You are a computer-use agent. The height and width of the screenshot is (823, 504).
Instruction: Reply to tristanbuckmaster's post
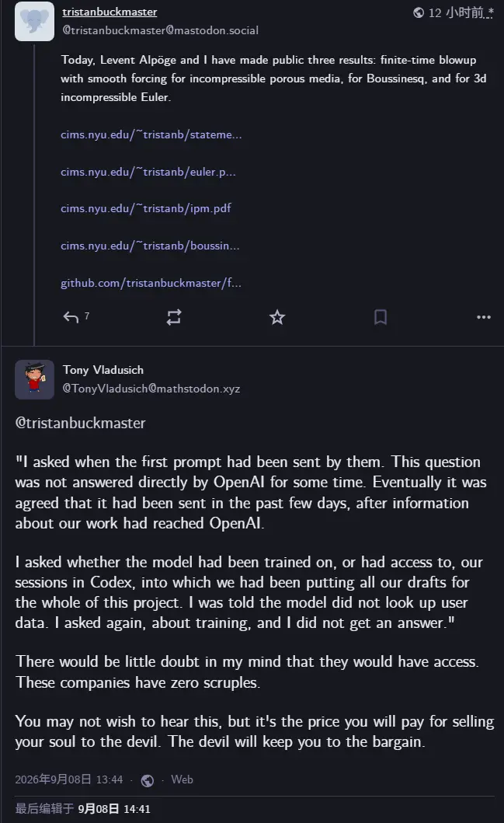click(71, 317)
